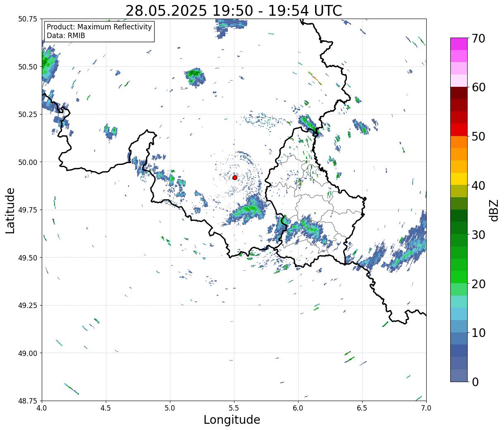Click the magenta swatch at top of colorbar
The height and width of the screenshot is (430, 504).
459,44
